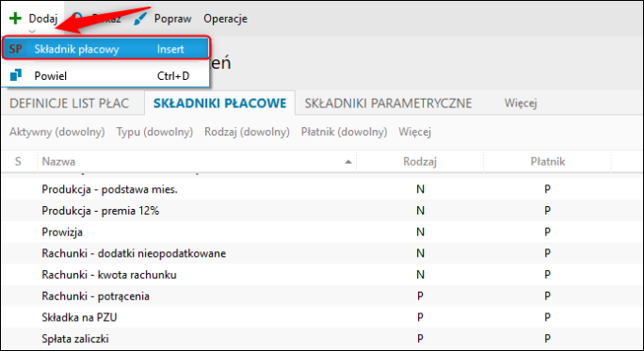Click the blue brush Popraw icon

(x=140, y=19)
